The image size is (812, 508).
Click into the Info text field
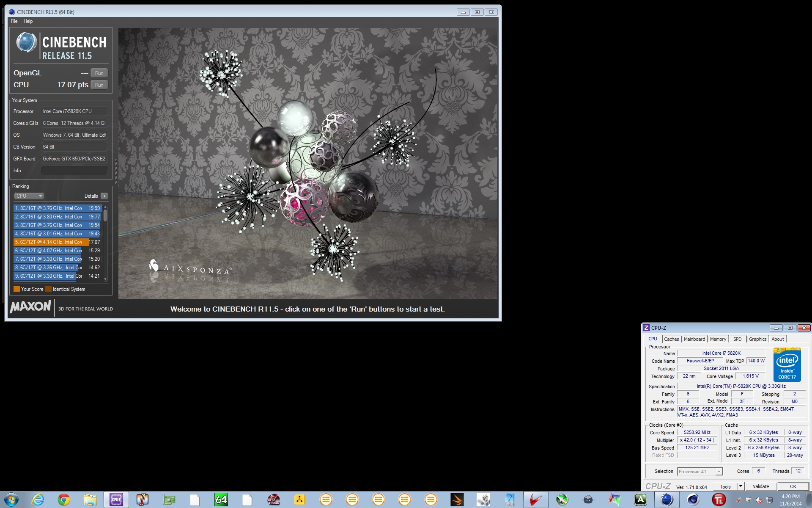point(74,171)
